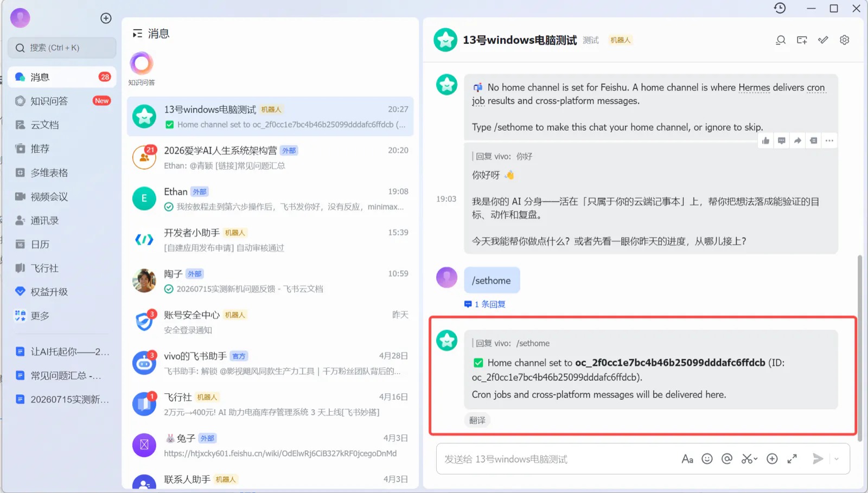Open chat with 陶子
868x493 pixels.
(x=270, y=281)
